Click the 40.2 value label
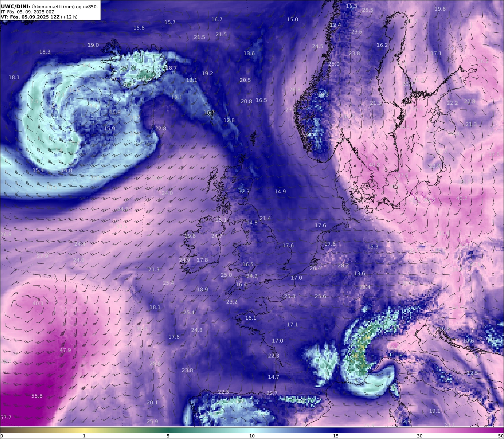This screenshot has width=504, height=439. pos(462,198)
